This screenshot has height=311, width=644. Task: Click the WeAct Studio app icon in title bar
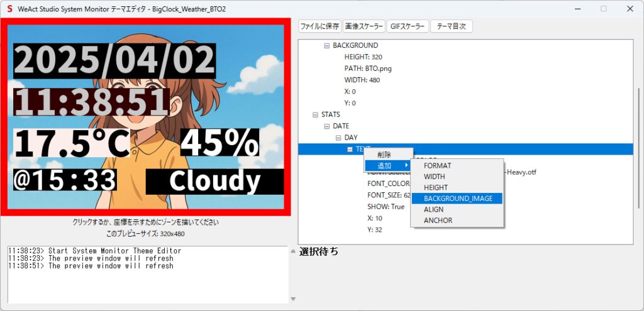[x=9, y=9]
